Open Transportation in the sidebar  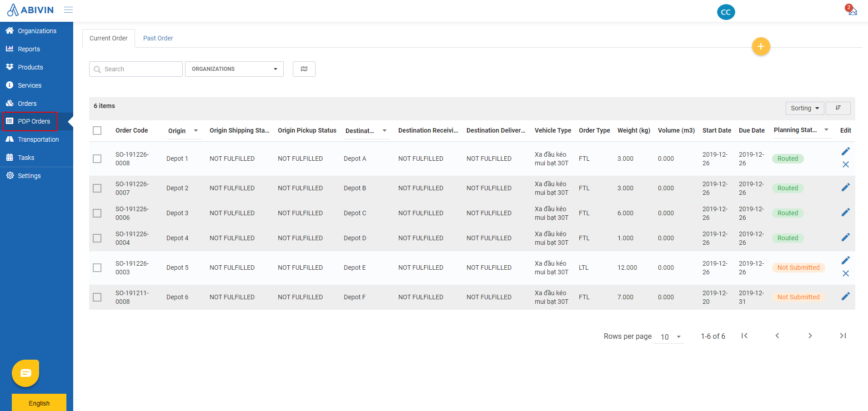coord(36,139)
